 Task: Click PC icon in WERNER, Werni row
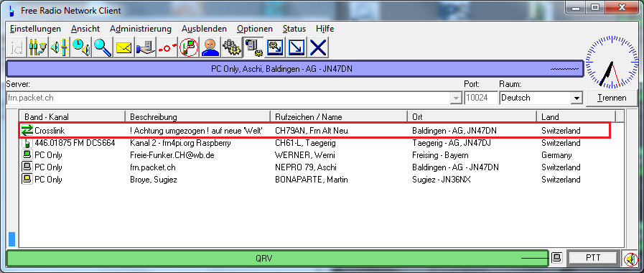tap(27, 155)
